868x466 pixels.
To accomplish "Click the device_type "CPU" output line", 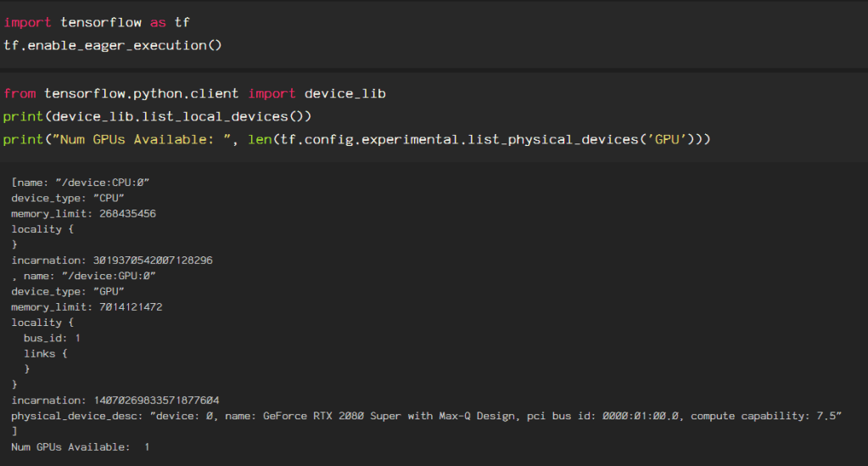I will tap(68, 198).
